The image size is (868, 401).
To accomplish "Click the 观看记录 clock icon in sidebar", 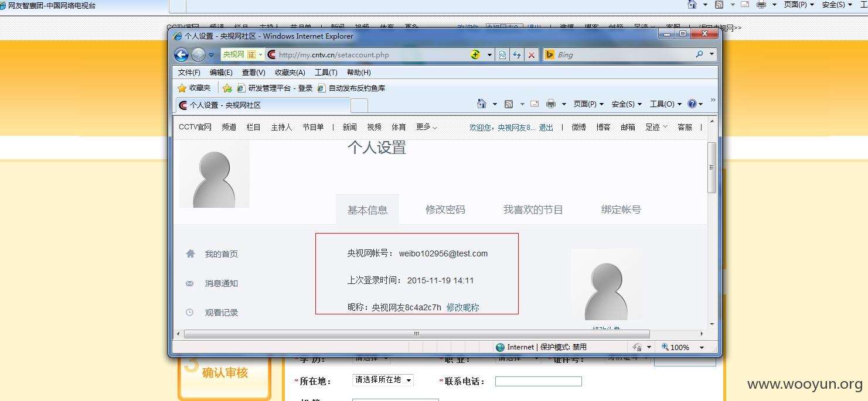I will tap(189, 313).
